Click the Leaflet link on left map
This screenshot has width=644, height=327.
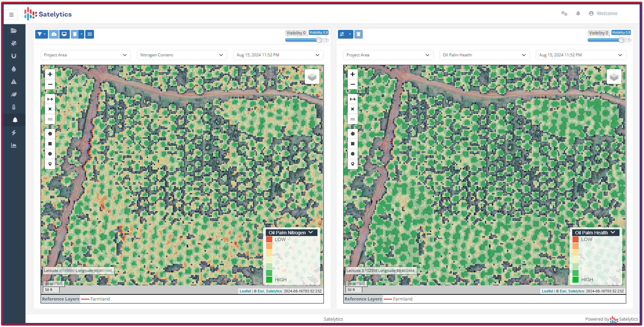(x=245, y=291)
